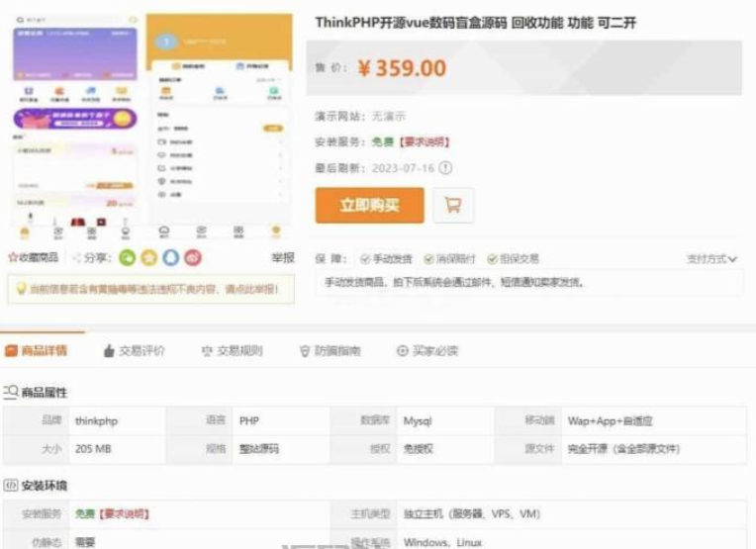Screen dimensions: 756x549
Task: Share via the blue QQ penguin icon
Action: [x=170, y=258]
